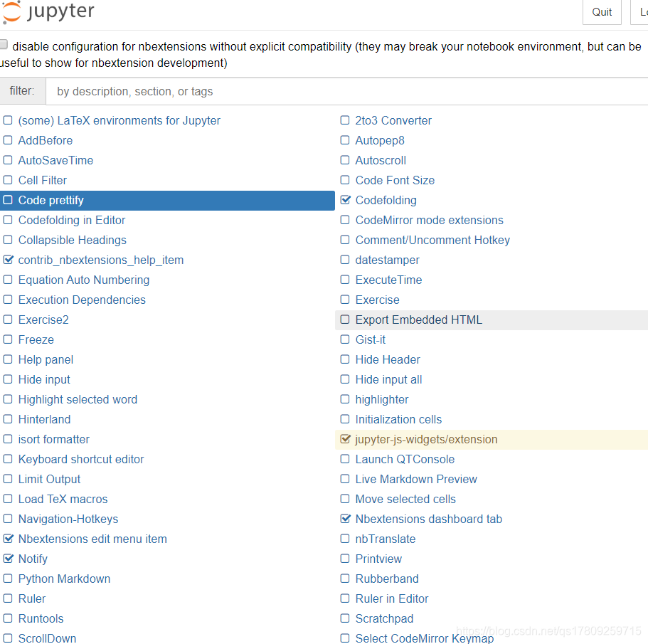Image resolution: width=648 pixels, height=644 pixels.
Task: Focus the nbextensions filter input field
Action: coord(346,91)
